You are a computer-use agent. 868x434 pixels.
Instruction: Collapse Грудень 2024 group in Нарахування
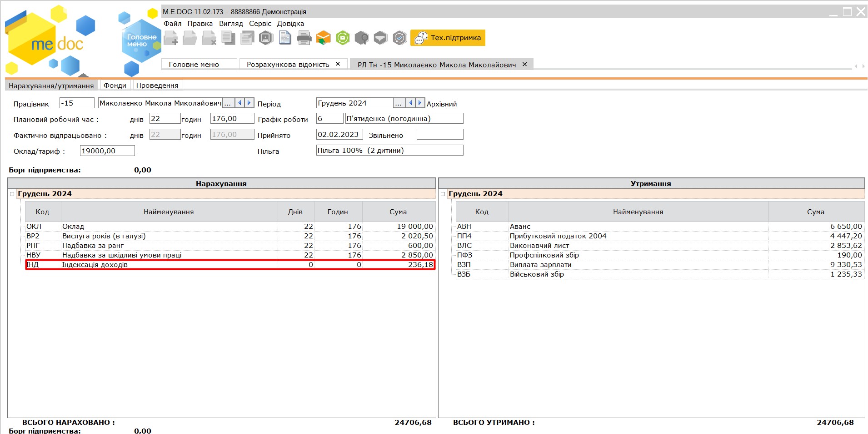point(12,194)
